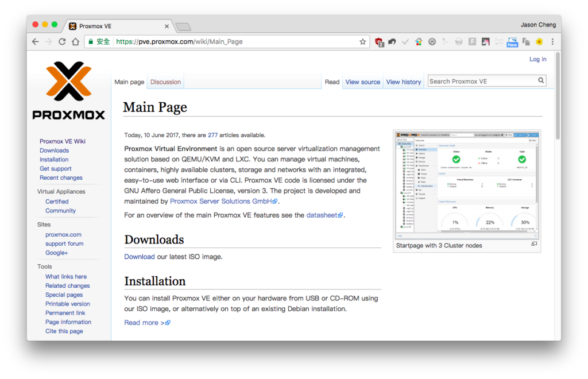Open the View source tab
Image resolution: width=588 pixels, height=379 pixels.
tap(363, 82)
